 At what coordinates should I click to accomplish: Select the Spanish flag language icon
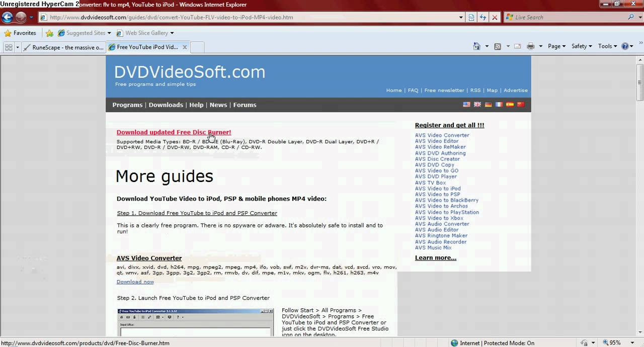[510, 105]
